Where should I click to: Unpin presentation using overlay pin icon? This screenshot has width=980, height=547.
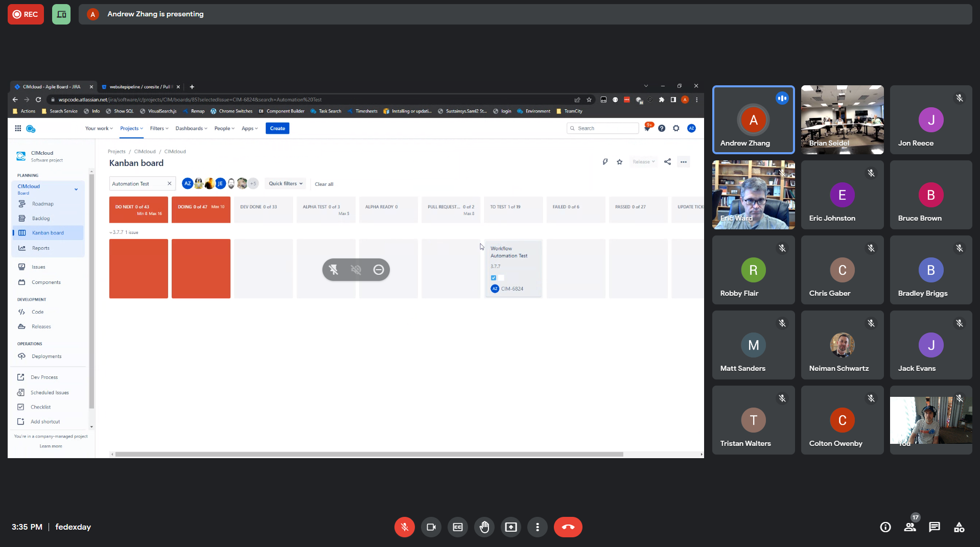pyautogui.click(x=333, y=270)
